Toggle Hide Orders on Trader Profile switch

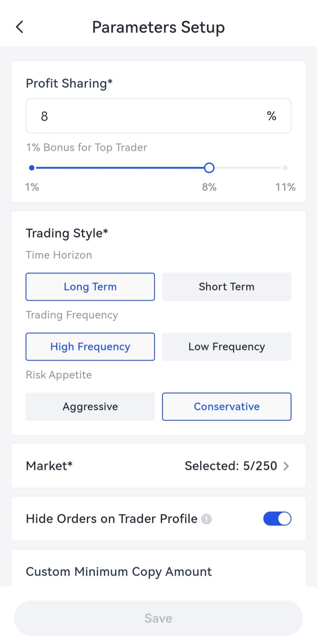277,519
